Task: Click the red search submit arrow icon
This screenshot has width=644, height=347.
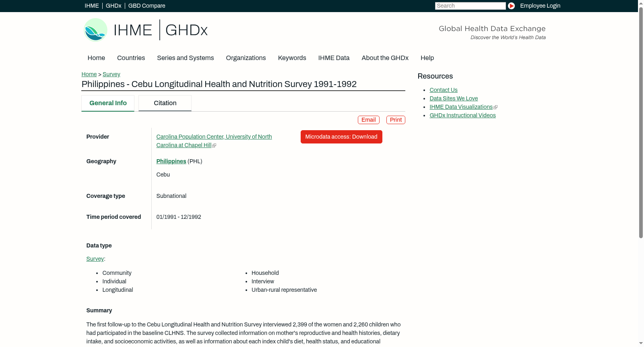Action: pos(511,6)
